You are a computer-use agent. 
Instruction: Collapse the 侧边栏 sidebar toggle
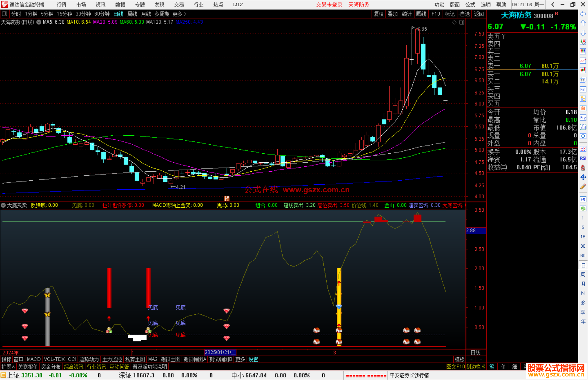pos(476,367)
